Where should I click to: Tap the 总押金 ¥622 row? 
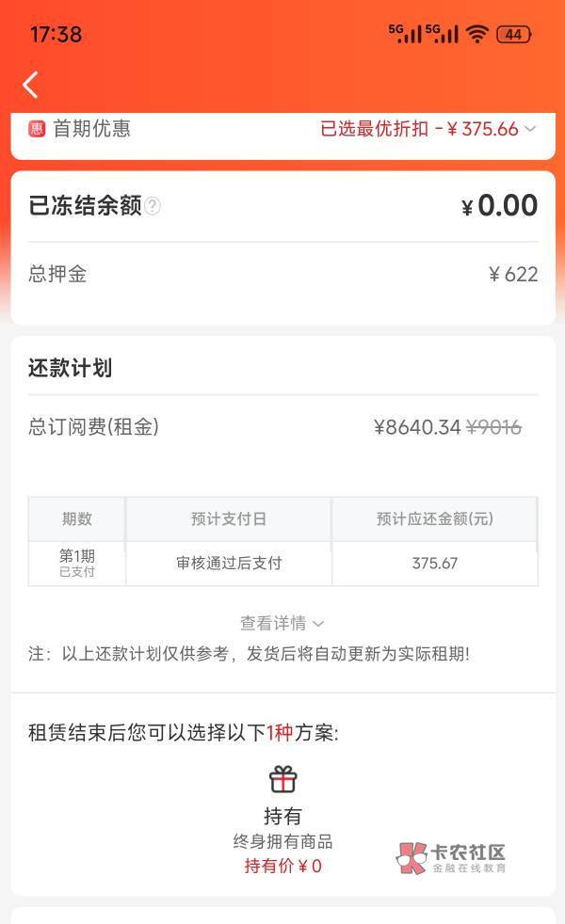point(282,274)
